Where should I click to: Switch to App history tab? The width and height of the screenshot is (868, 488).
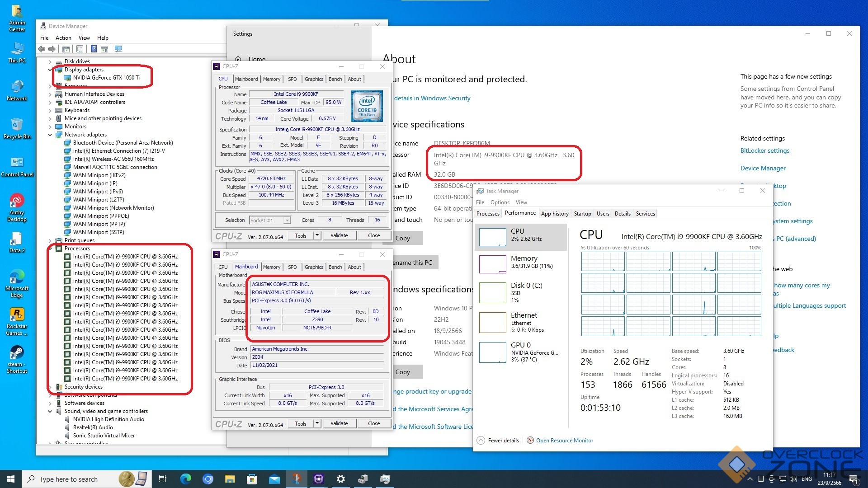coord(554,214)
